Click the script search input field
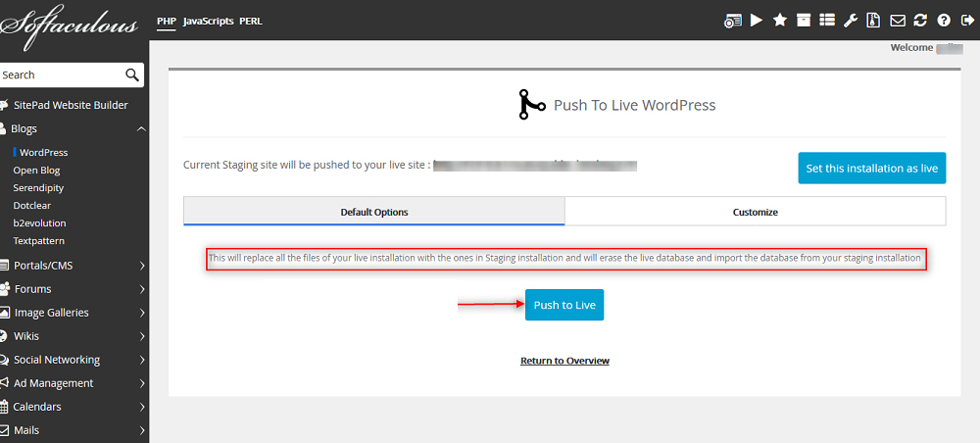Viewport: 980px width, 443px height. [x=61, y=74]
